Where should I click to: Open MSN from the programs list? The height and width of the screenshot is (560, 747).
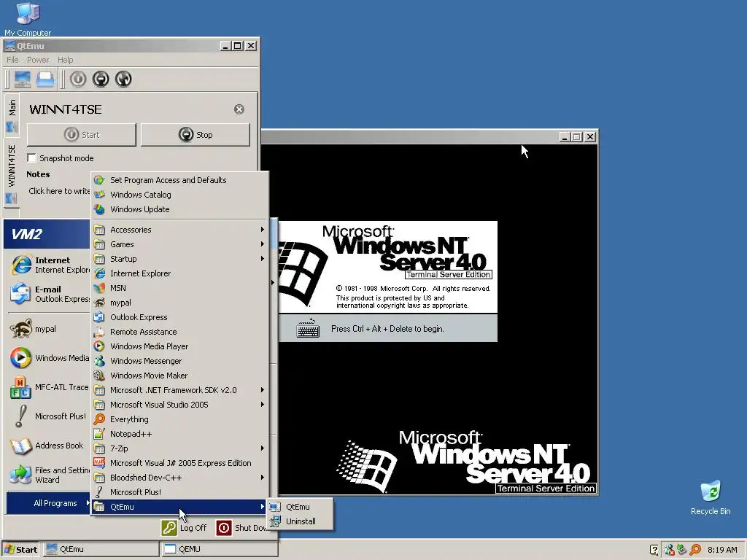[180, 288]
